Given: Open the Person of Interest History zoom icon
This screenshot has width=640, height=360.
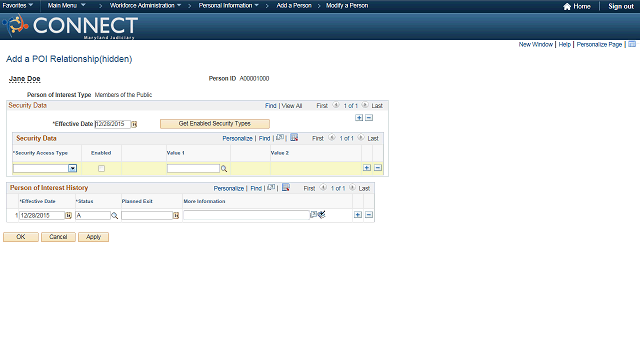Looking at the screenshot, I should 271,187.
